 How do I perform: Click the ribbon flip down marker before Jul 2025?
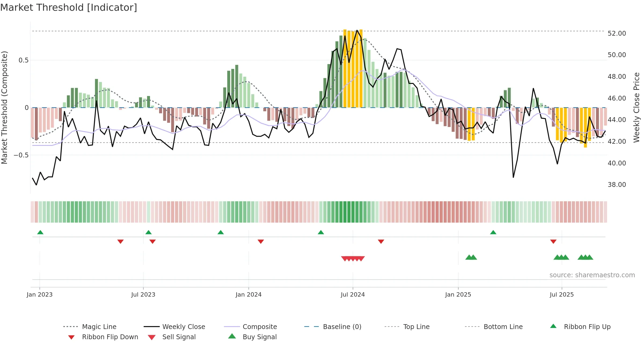click(553, 242)
